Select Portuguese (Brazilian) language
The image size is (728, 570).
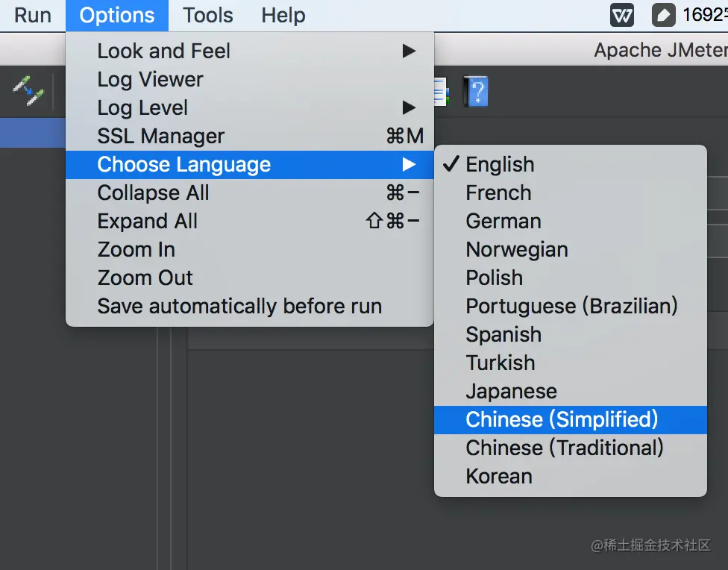tap(570, 306)
